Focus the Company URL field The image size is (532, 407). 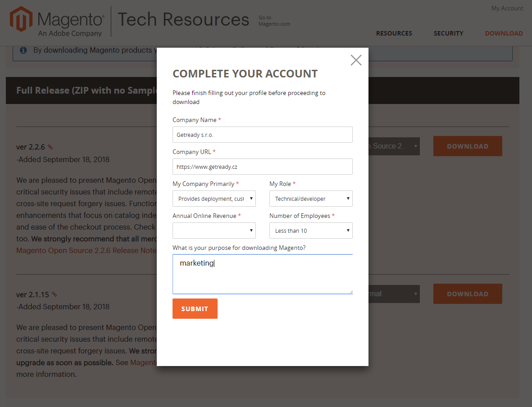[262, 167]
